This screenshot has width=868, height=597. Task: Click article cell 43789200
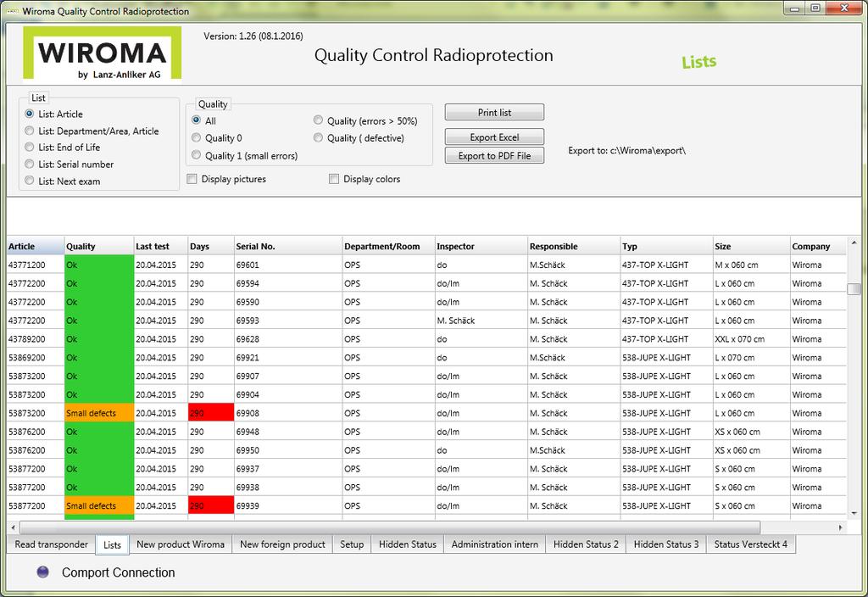pos(36,338)
